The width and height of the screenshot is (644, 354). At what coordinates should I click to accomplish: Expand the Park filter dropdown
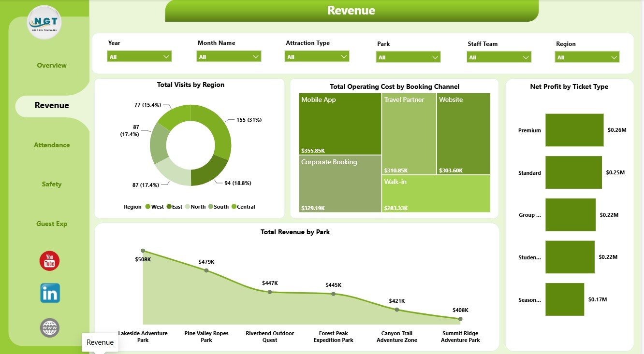(x=408, y=57)
